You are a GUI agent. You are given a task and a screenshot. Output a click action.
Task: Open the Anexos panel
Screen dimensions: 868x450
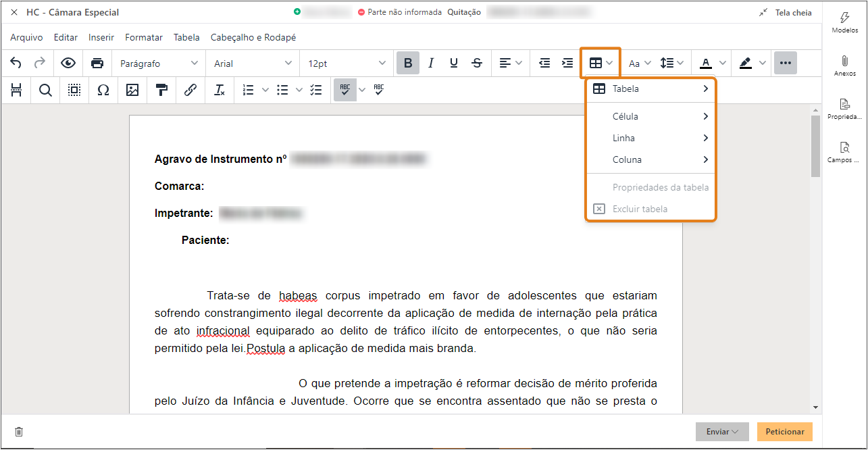844,64
